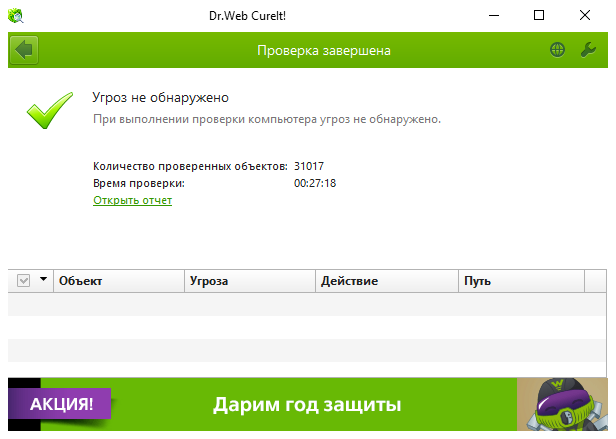Viewport: 616px width, 439px height.
Task: Sort by the Действие column header
Action: pyautogui.click(x=387, y=281)
